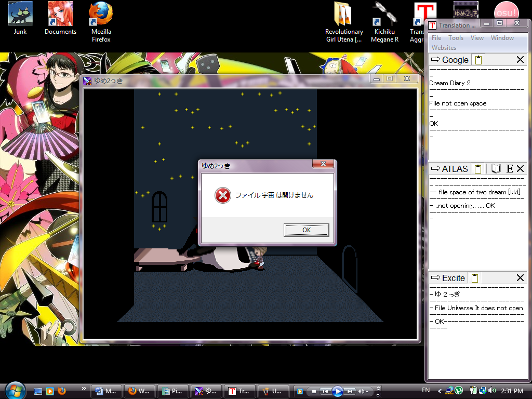Viewport: 532px width, 399px height.
Task: Click the red error icon in dialog
Action: point(222,195)
